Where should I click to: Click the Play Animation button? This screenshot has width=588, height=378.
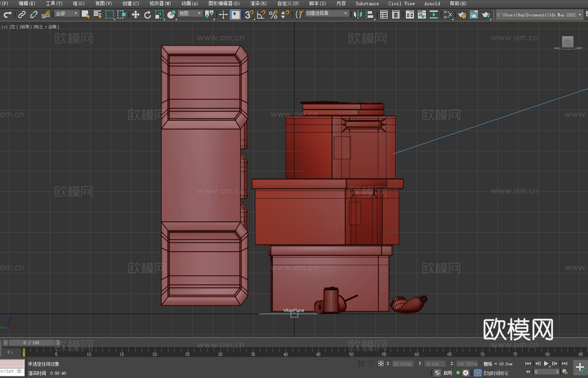pos(546,364)
